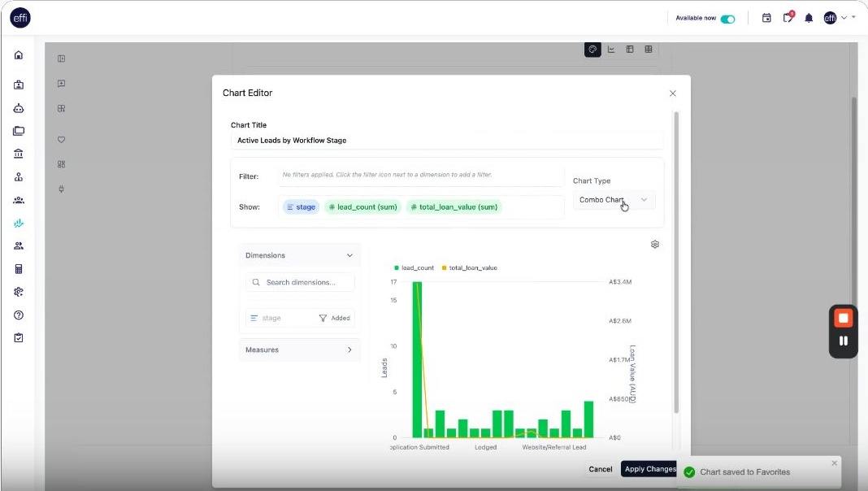Toggle the Available now switch
868x491 pixels.
pos(728,19)
